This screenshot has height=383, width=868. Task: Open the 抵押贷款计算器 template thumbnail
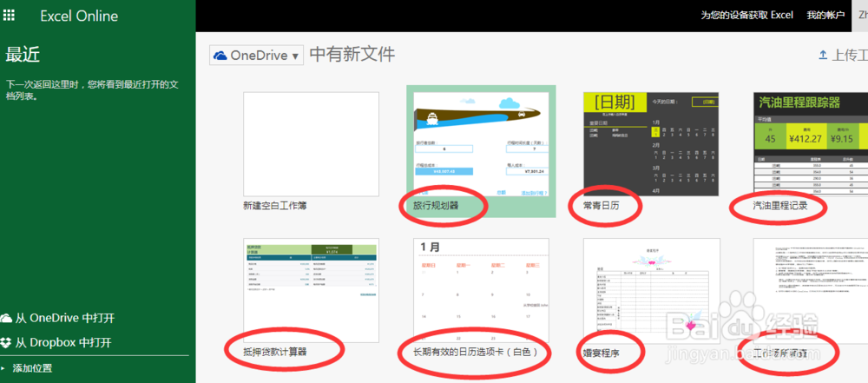click(x=311, y=290)
